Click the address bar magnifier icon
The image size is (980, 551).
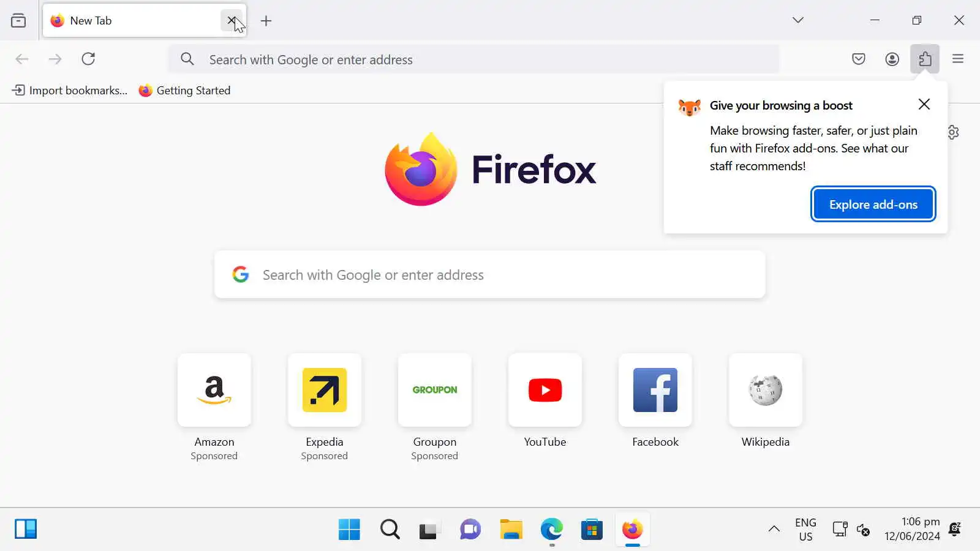point(187,59)
